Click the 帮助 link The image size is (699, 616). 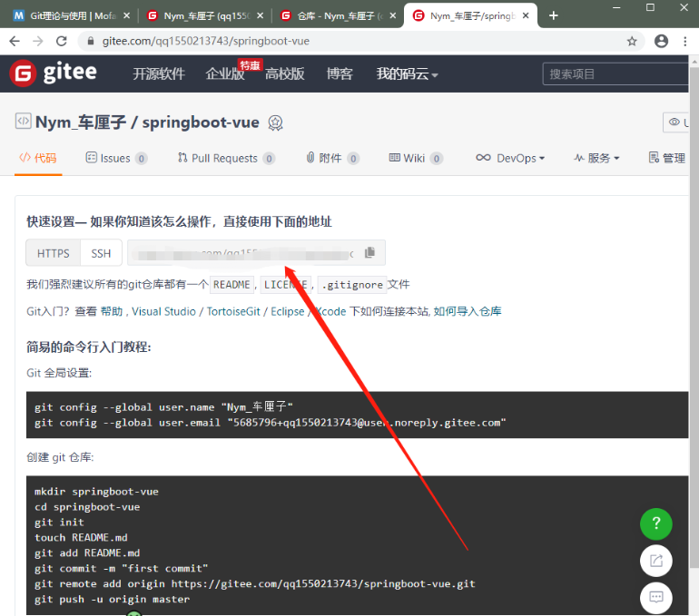tap(112, 311)
